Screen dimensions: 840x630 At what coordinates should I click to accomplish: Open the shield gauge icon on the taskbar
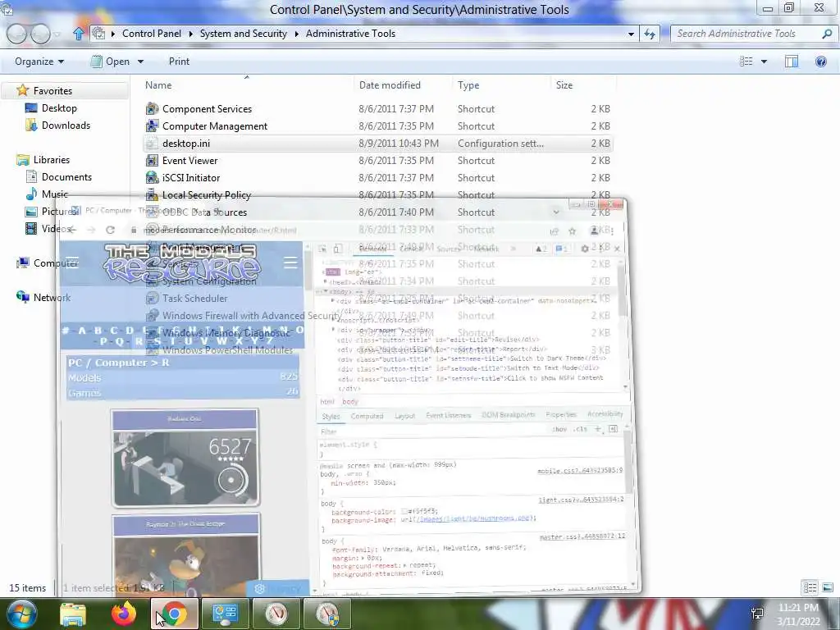coord(327,614)
